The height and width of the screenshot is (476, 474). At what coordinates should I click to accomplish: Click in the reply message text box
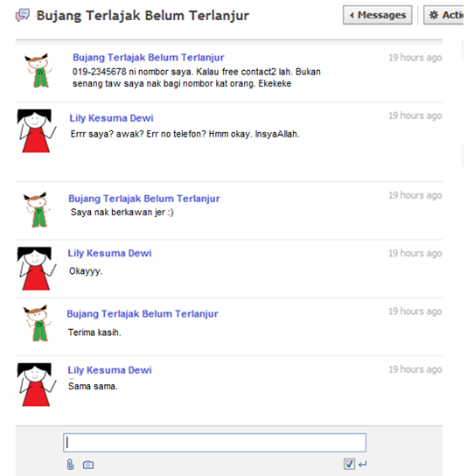pos(214,443)
